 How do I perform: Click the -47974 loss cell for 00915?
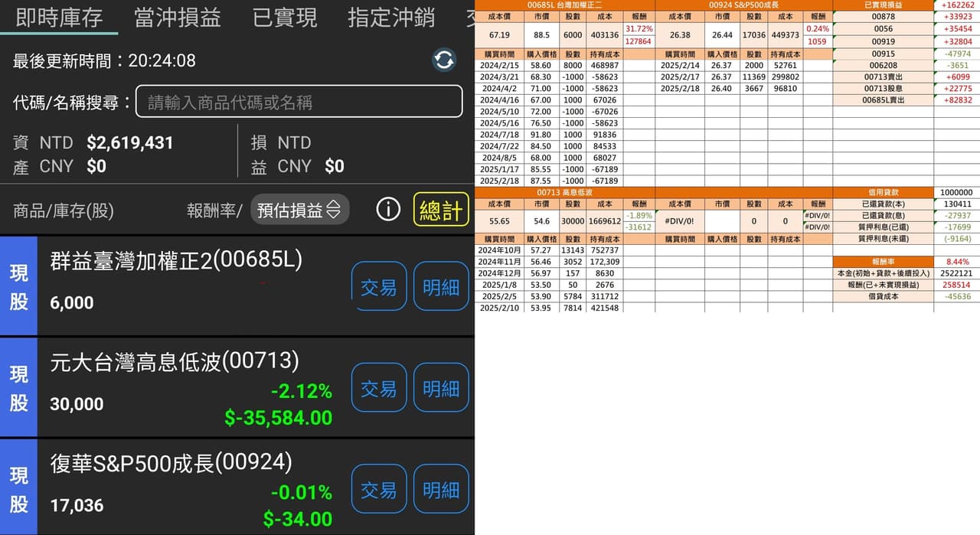[957, 54]
